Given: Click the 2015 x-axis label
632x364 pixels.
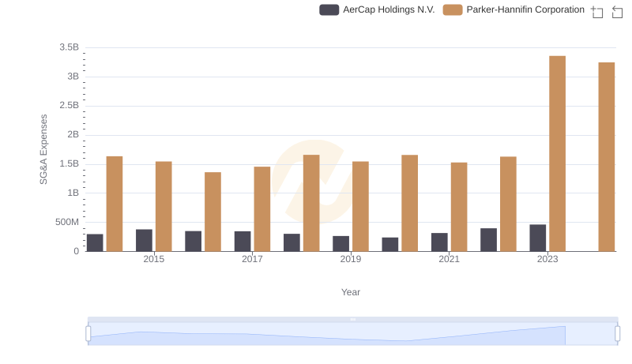Looking at the screenshot, I should [153, 259].
